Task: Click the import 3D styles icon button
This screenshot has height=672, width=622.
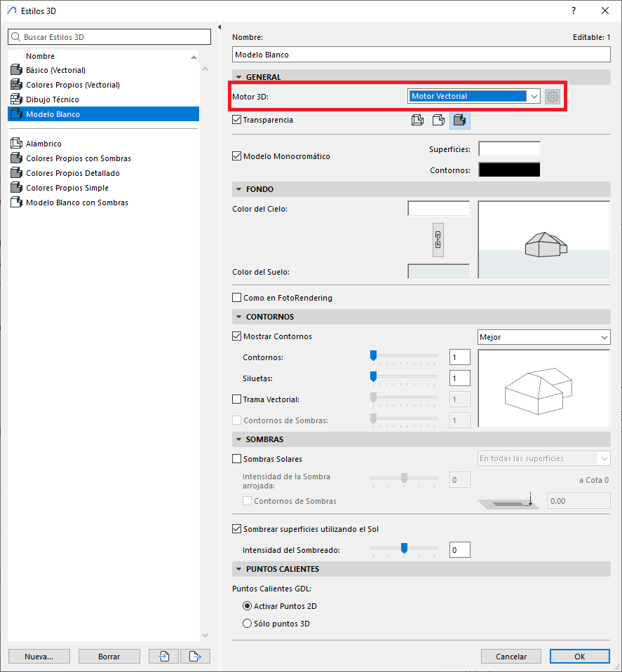Action: tap(165, 657)
